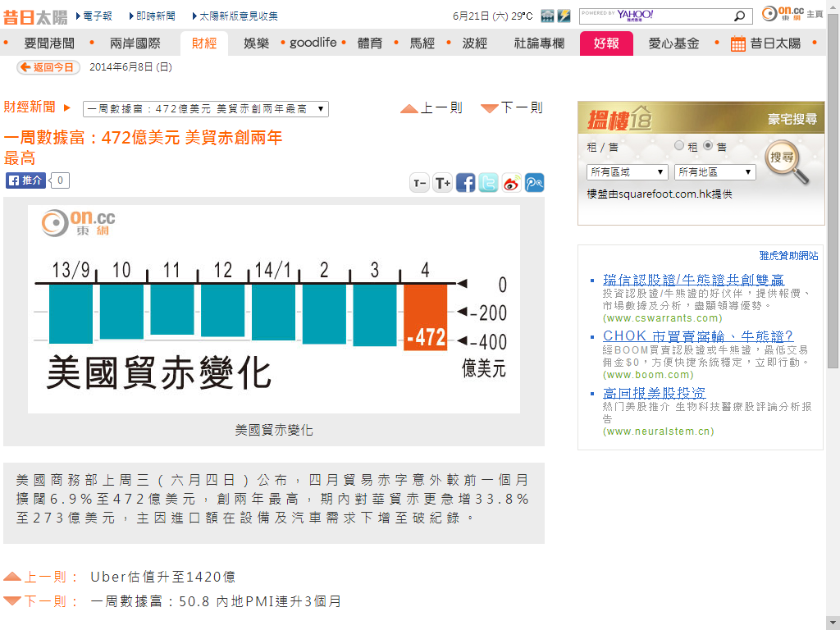Share article via Twitter icon
The image size is (840, 630).
pos(488,183)
